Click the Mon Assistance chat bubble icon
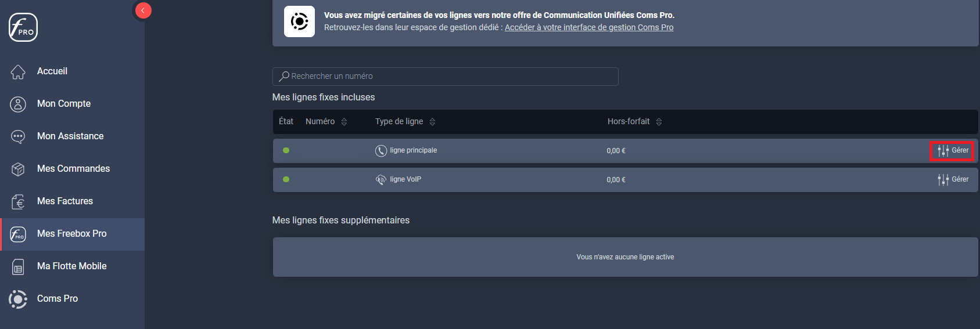The height and width of the screenshot is (329, 980). [x=18, y=136]
